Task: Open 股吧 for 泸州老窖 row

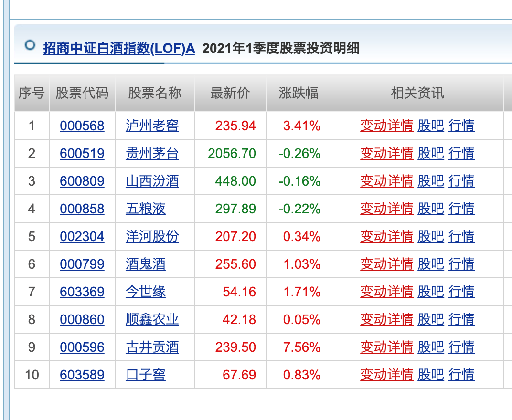Action: coord(431,126)
